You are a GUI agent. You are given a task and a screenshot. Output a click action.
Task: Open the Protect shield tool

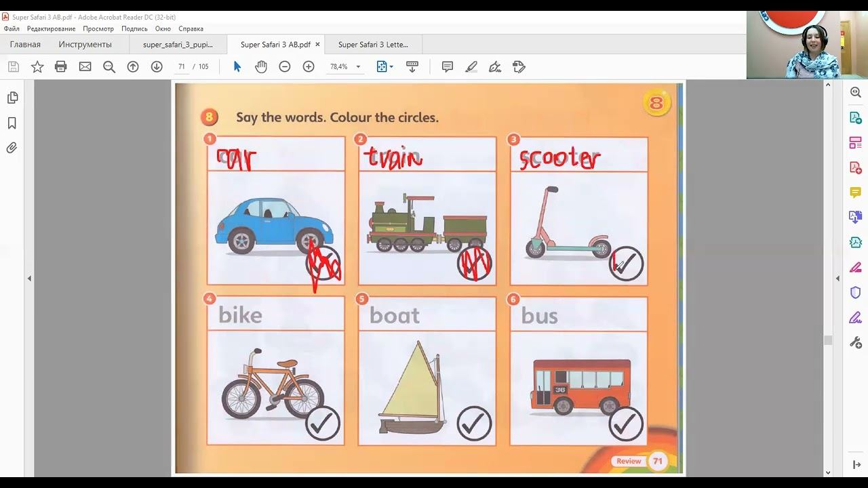(x=856, y=293)
